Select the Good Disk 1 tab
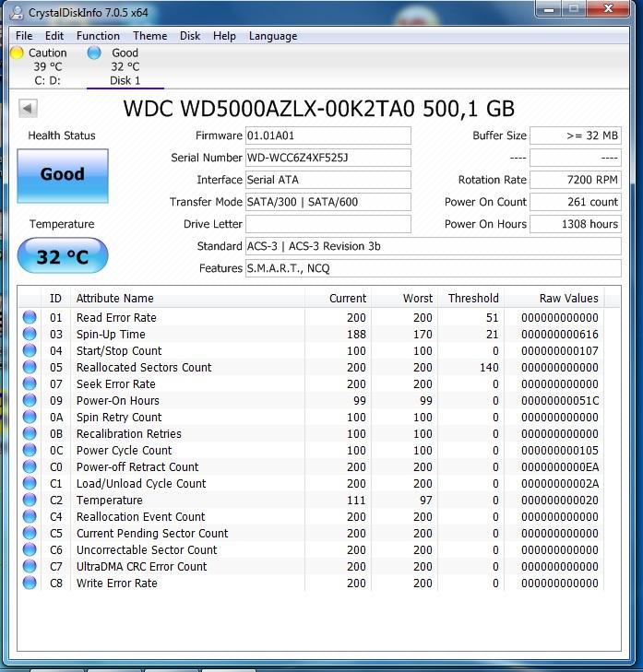 click(125, 66)
